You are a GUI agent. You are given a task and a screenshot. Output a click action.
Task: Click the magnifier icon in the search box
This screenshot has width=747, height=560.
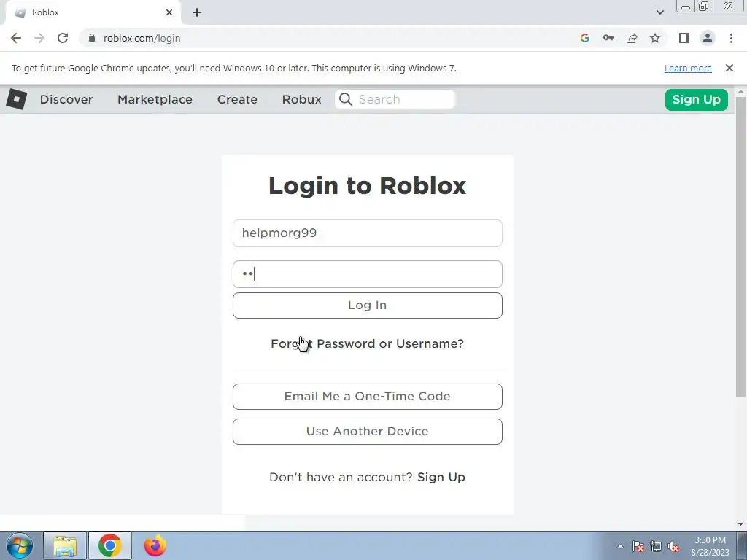pos(345,99)
